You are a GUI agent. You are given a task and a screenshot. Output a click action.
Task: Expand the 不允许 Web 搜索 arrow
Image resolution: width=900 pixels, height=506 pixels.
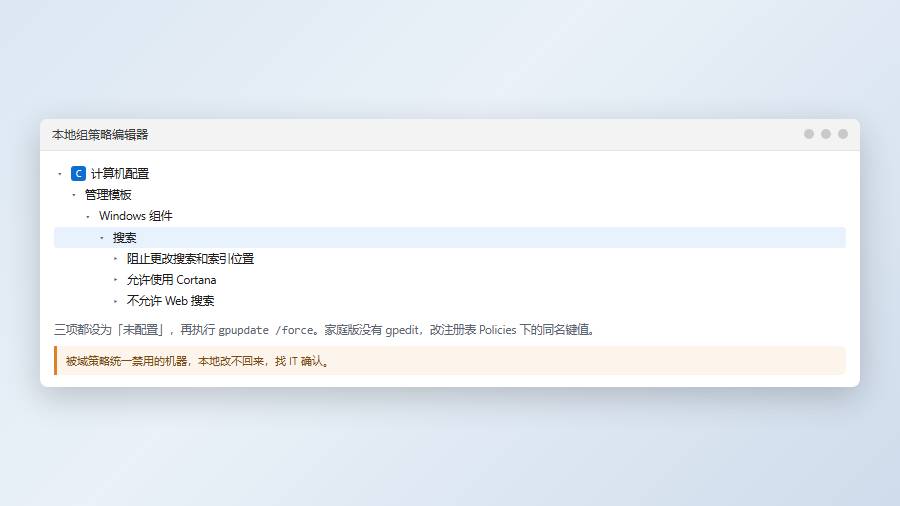(x=116, y=301)
